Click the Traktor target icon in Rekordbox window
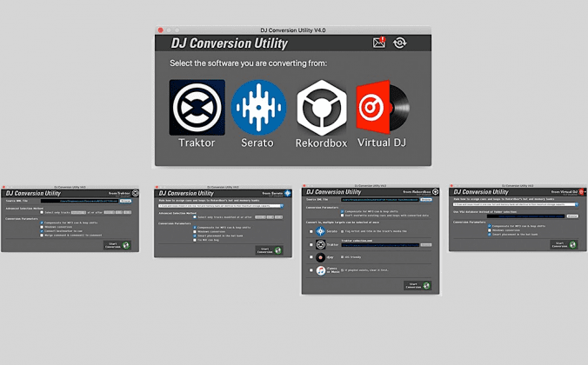The width and height of the screenshot is (588, 365). (321, 245)
